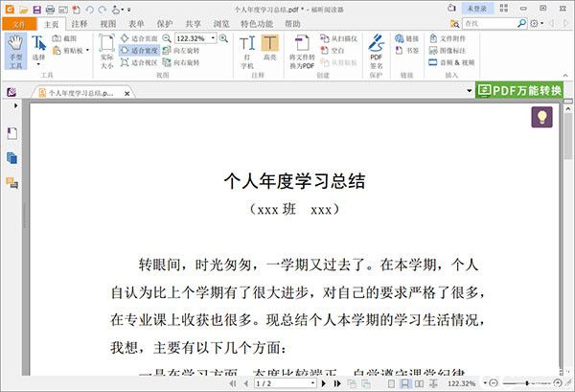Click the ribbon zoom in magnifier

pyautogui.click(x=223, y=38)
